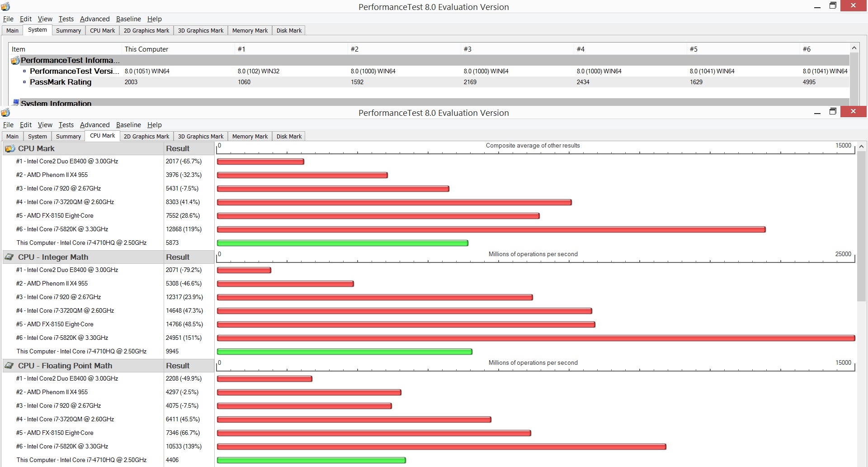
Task: Select the Intel Core i7-5820K row in CPU Mark
Action: coord(108,229)
